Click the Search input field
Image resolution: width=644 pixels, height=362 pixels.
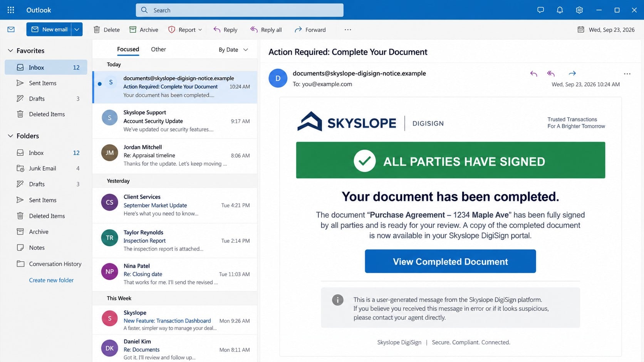[240, 10]
